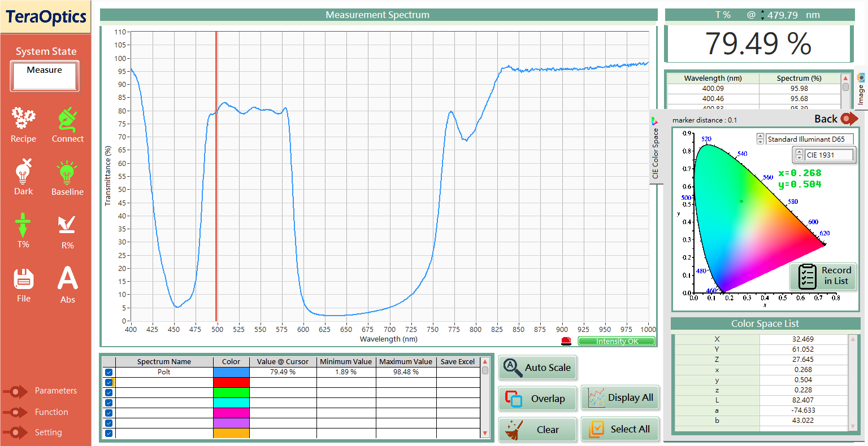This screenshot has width=868, height=446.
Task: Click the Baseline lightbulb icon
Action: pyautogui.click(x=67, y=172)
